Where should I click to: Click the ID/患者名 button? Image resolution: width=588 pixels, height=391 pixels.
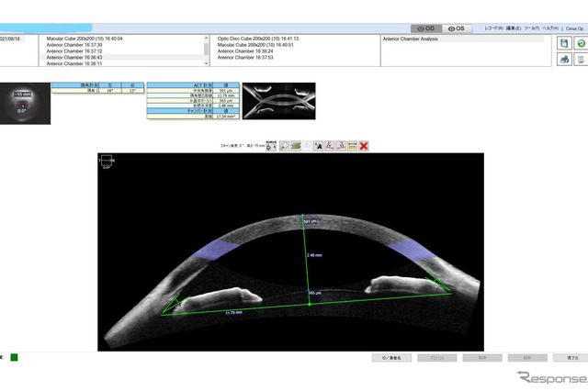[x=391, y=358]
